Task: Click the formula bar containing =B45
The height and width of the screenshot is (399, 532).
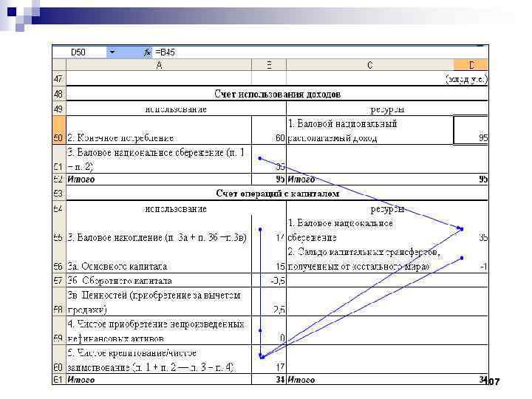Action: [320, 52]
